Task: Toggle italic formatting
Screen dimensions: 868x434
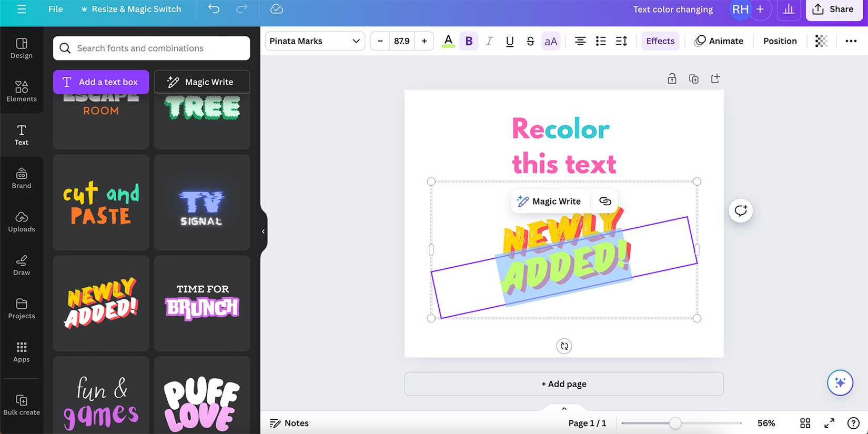Action: 489,41
